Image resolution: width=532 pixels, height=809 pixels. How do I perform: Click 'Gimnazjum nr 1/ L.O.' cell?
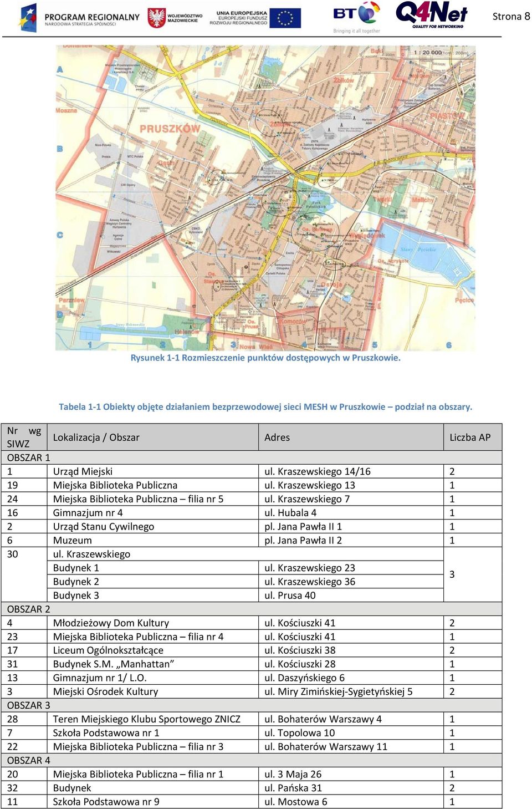100,678
